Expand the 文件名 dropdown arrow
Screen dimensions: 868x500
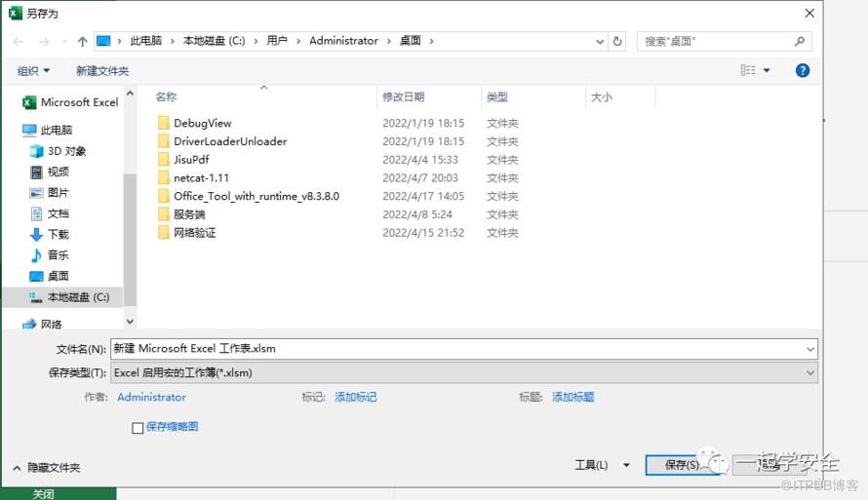[x=809, y=349]
